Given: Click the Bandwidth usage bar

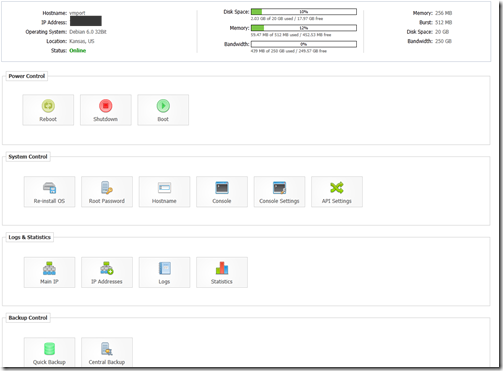Looking at the screenshot, I should click(x=304, y=44).
